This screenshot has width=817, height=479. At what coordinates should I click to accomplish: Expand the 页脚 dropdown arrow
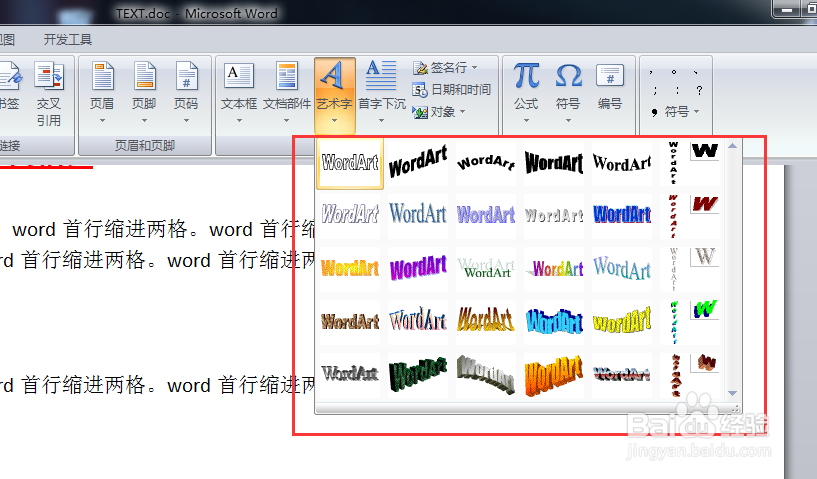click(x=144, y=121)
